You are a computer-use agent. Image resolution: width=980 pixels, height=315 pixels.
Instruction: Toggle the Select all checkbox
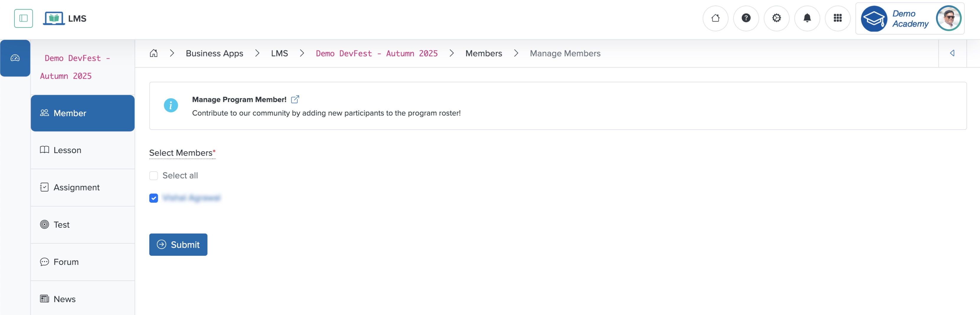153,175
